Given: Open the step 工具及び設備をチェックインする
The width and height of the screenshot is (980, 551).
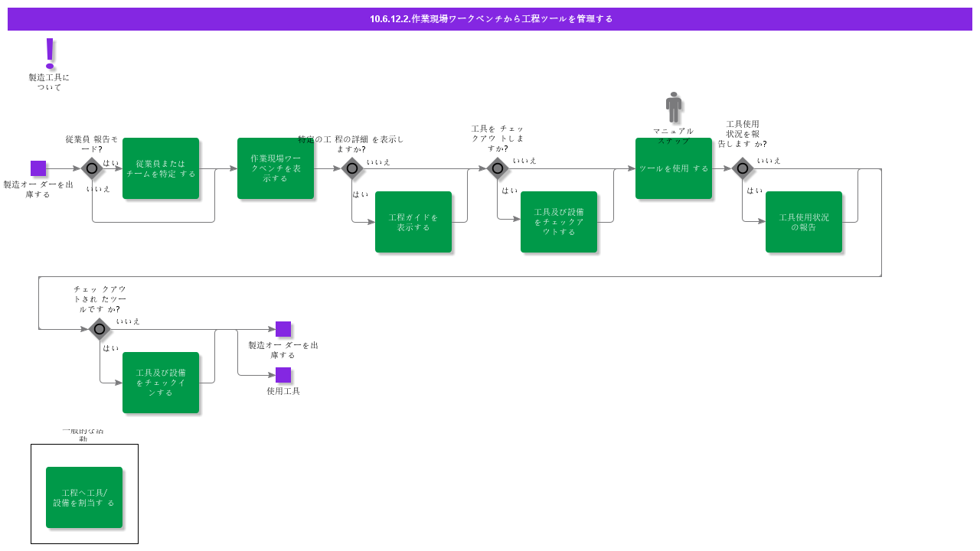Looking at the screenshot, I should [x=161, y=383].
